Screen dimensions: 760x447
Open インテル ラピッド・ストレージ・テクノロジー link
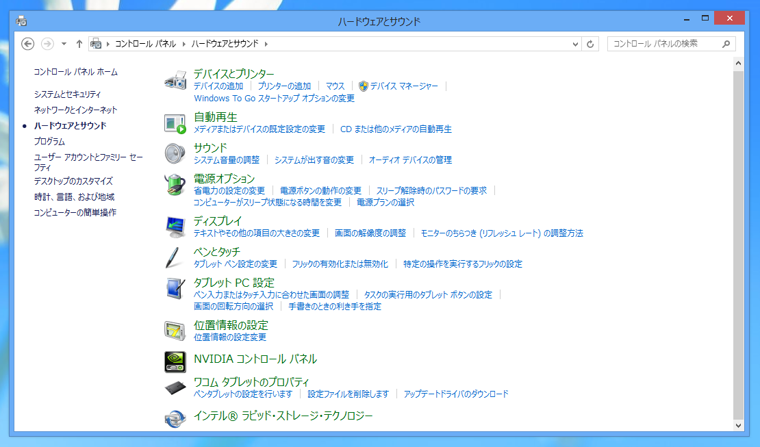[x=283, y=415]
